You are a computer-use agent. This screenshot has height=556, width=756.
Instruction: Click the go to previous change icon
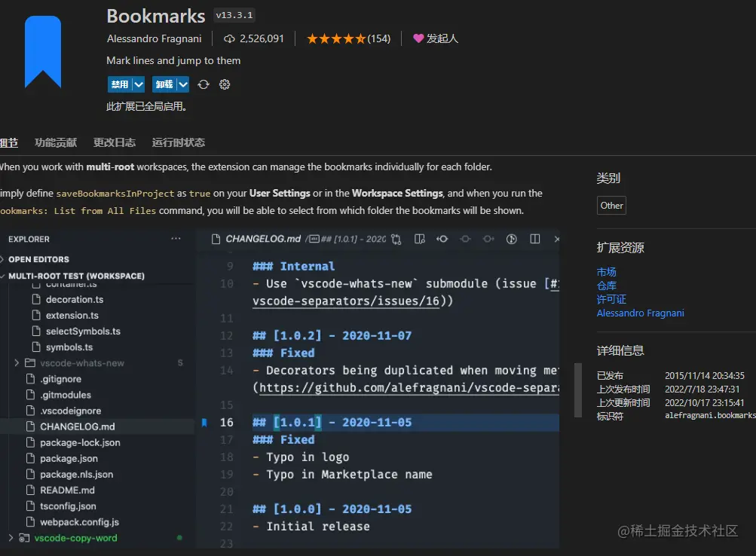(442, 239)
